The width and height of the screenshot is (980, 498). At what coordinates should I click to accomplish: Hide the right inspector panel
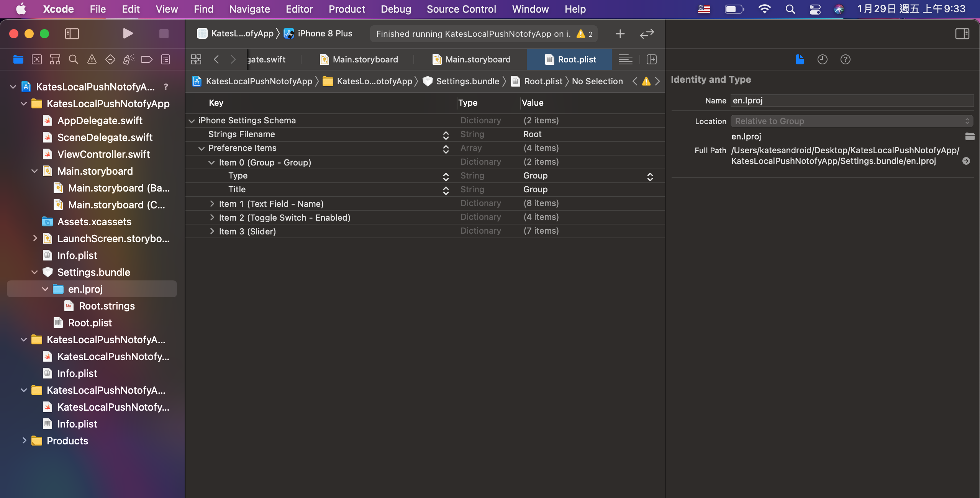962,34
